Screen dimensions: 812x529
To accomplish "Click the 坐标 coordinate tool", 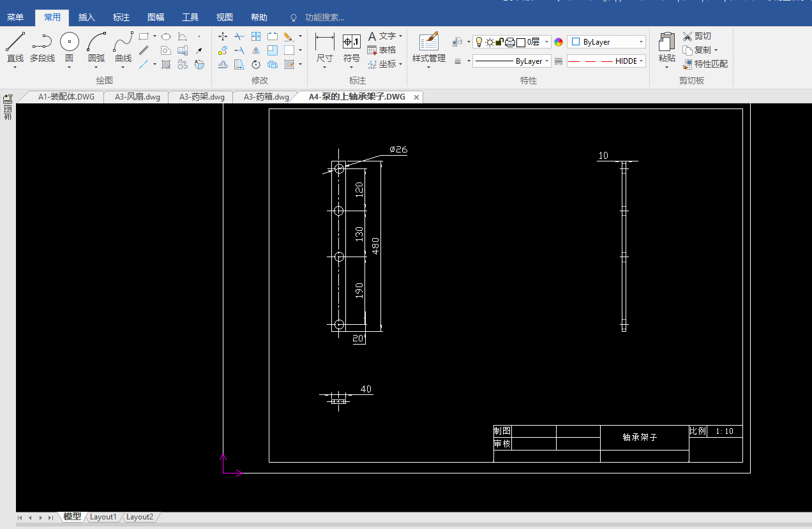I will pyautogui.click(x=382, y=64).
